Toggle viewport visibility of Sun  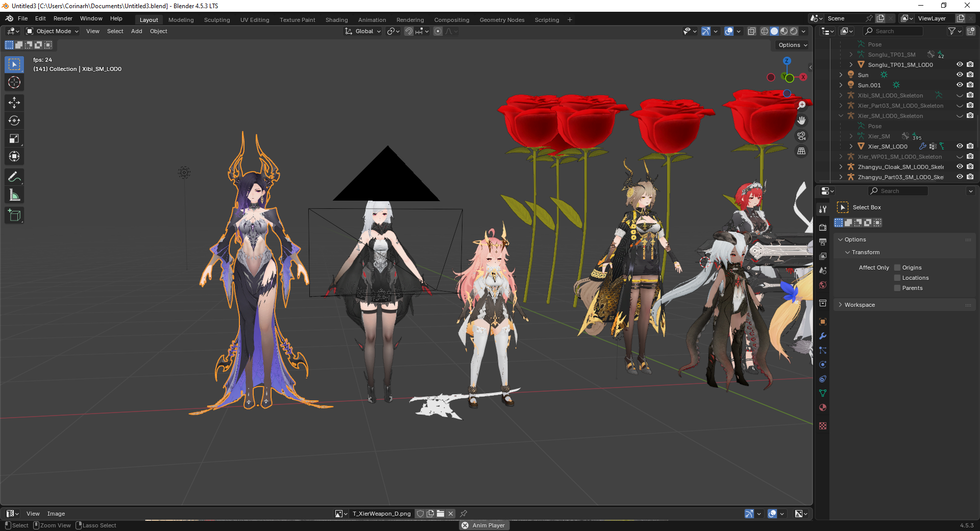[960, 75]
